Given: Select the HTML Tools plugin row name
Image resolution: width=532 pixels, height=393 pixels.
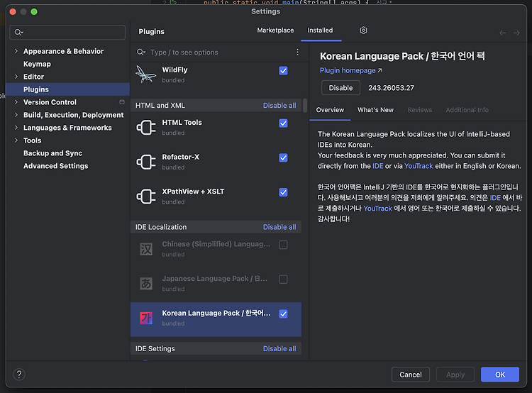Looking at the screenshot, I should 182,123.
